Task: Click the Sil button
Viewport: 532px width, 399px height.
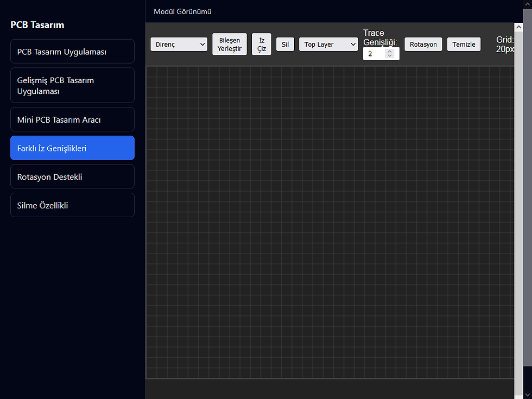Action: [285, 45]
